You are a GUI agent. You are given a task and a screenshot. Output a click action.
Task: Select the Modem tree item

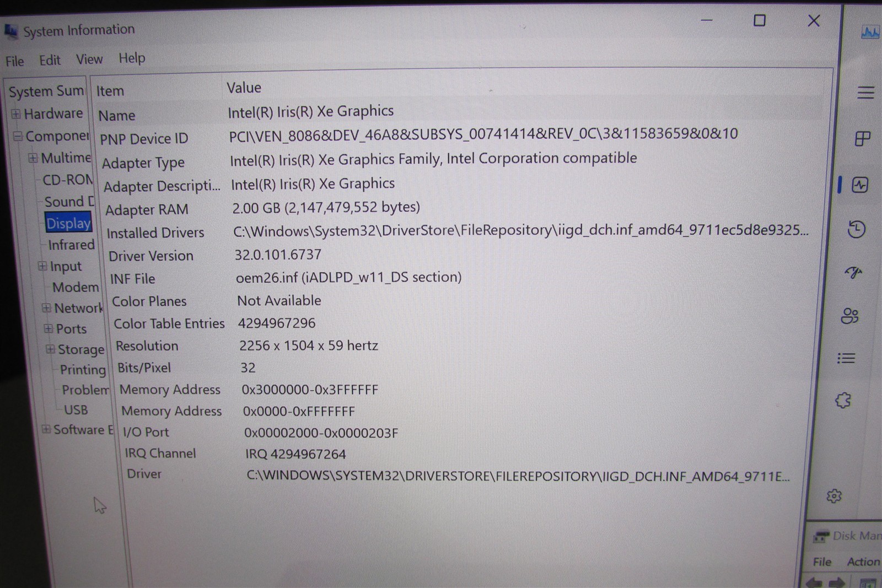(x=76, y=287)
